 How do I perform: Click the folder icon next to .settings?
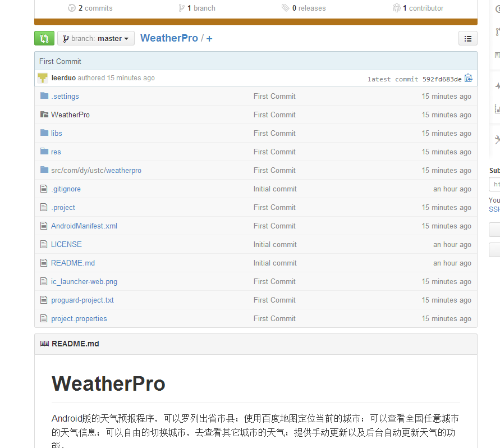pos(44,95)
